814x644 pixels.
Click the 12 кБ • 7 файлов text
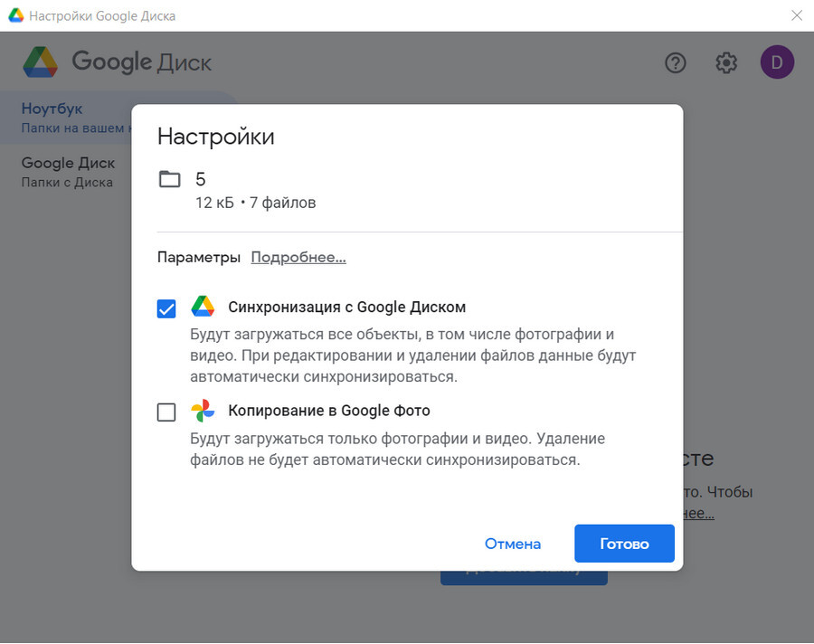click(x=255, y=203)
